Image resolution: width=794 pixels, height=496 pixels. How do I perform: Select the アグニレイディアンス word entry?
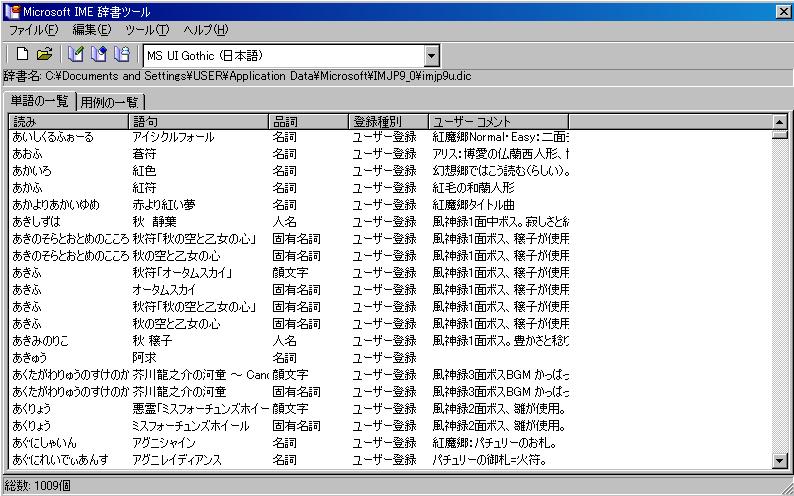click(177, 460)
